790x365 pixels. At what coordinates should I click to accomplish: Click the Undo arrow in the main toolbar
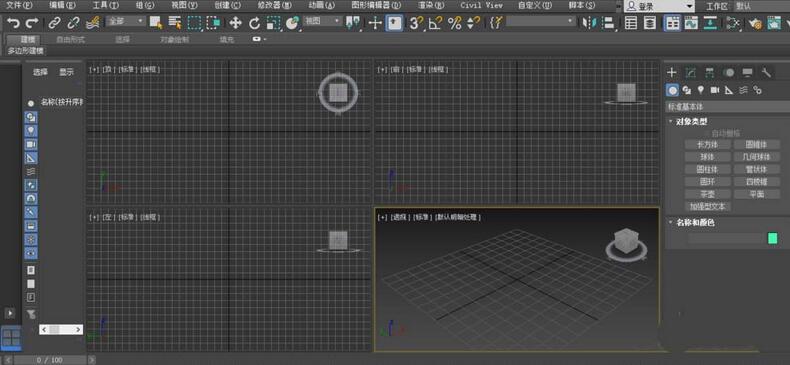pyautogui.click(x=14, y=23)
